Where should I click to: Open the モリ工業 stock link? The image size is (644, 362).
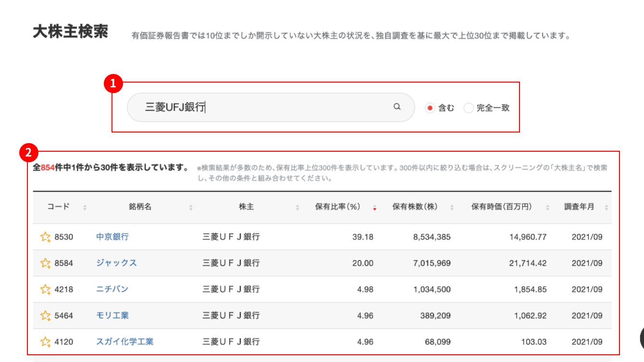pyautogui.click(x=112, y=315)
